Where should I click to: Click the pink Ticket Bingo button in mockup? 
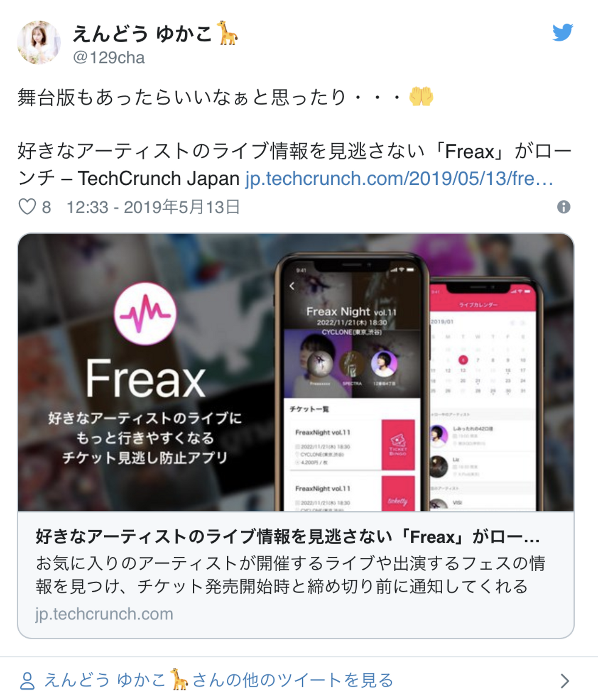point(398,445)
